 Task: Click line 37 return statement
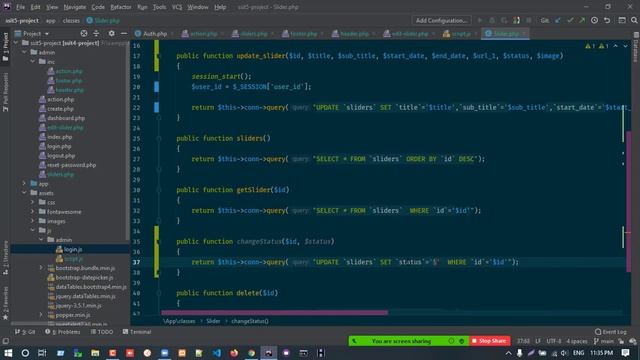click(x=355, y=262)
